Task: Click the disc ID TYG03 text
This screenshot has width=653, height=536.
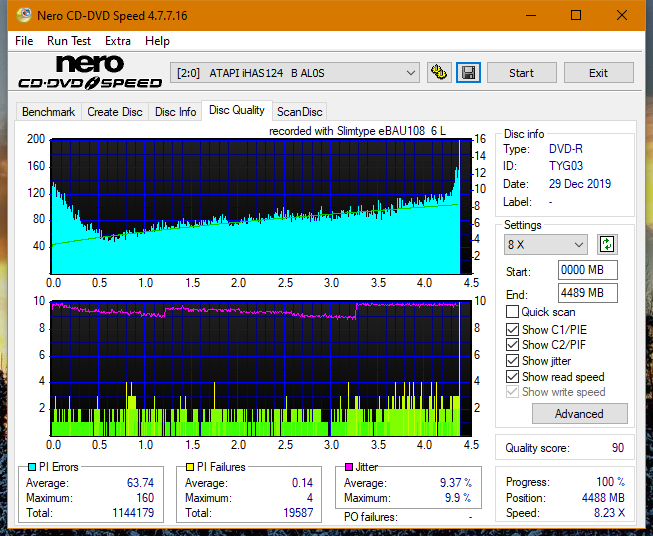Action: point(566,166)
